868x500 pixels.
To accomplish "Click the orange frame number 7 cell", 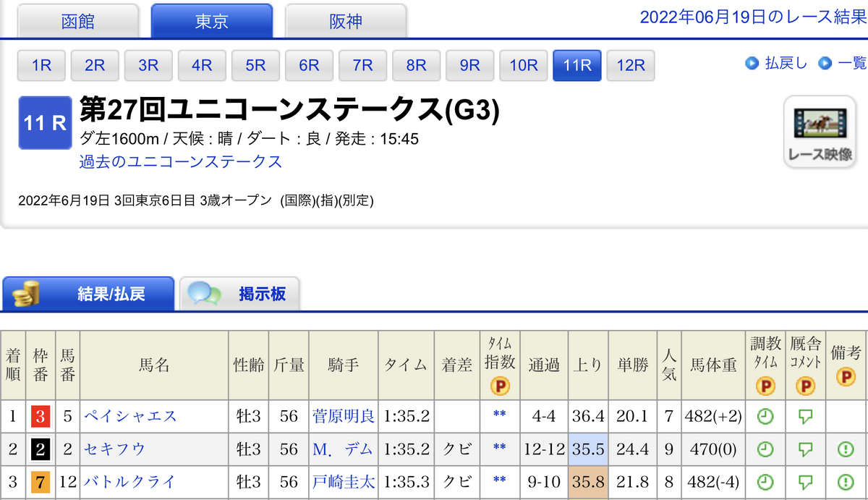I will point(41,482).
